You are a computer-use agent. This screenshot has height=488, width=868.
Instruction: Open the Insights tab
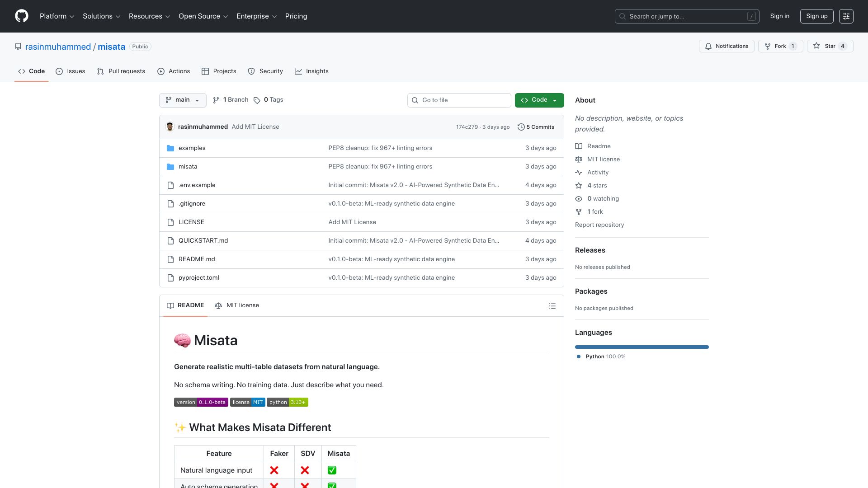(311, 71)
